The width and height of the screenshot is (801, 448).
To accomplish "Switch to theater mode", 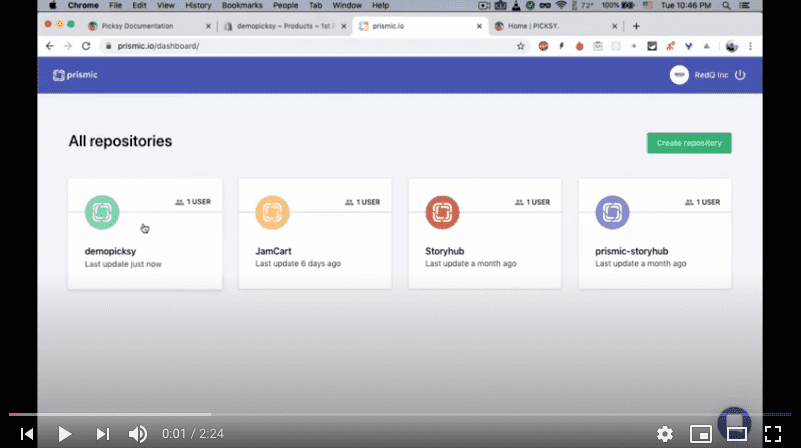I will pos(737,434).
